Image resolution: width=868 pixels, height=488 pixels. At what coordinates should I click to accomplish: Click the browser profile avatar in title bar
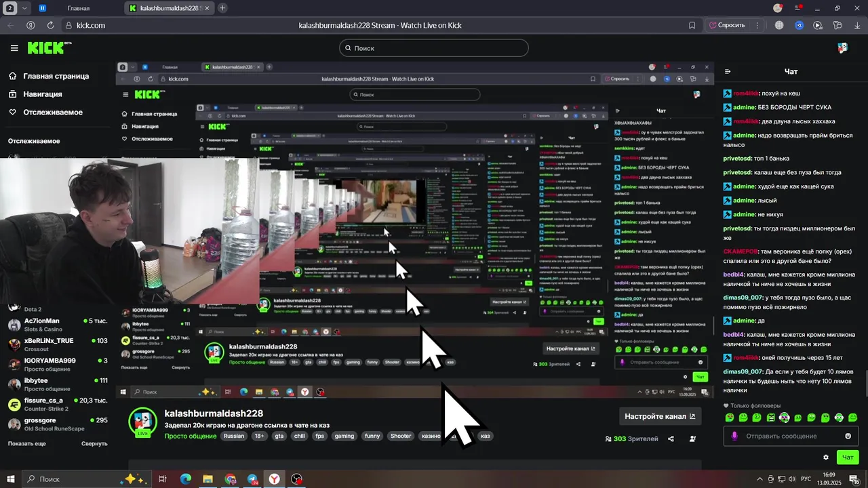coord(778,8)
